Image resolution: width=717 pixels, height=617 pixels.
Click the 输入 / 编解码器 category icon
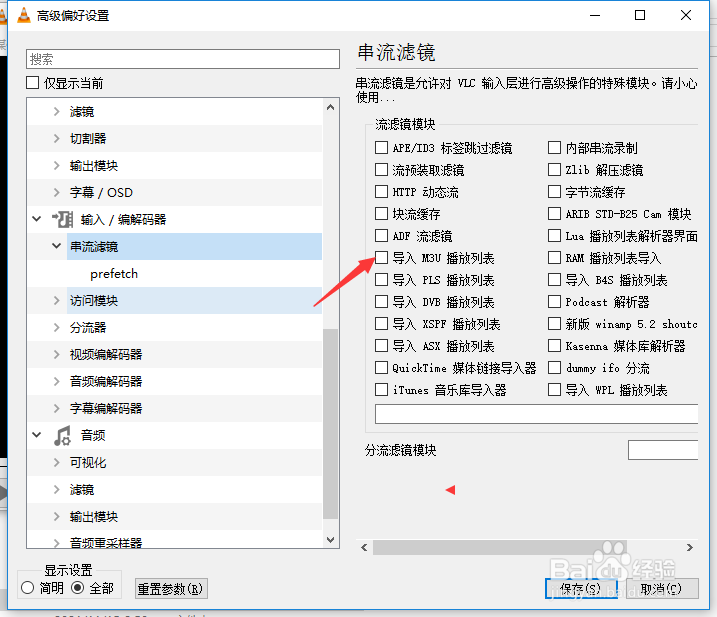click(62, 219)
